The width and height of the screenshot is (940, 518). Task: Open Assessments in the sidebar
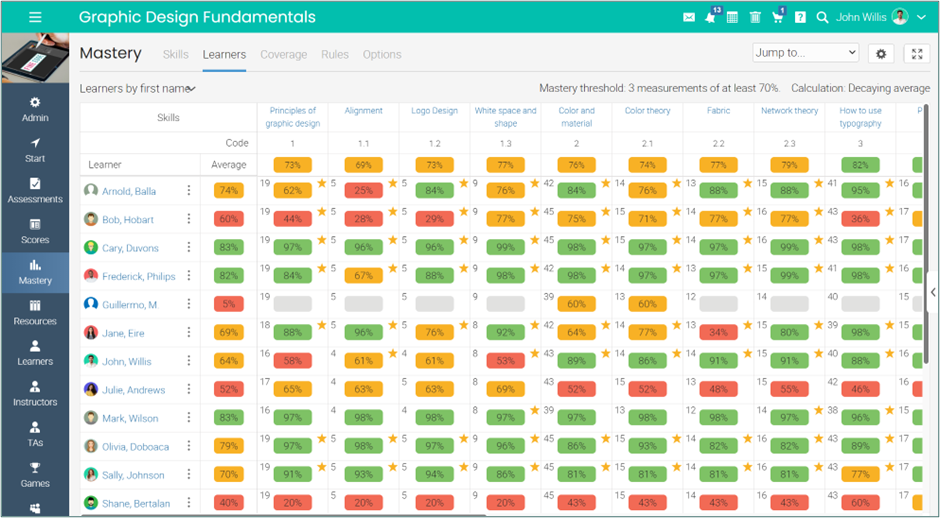(x=35, y=191)
